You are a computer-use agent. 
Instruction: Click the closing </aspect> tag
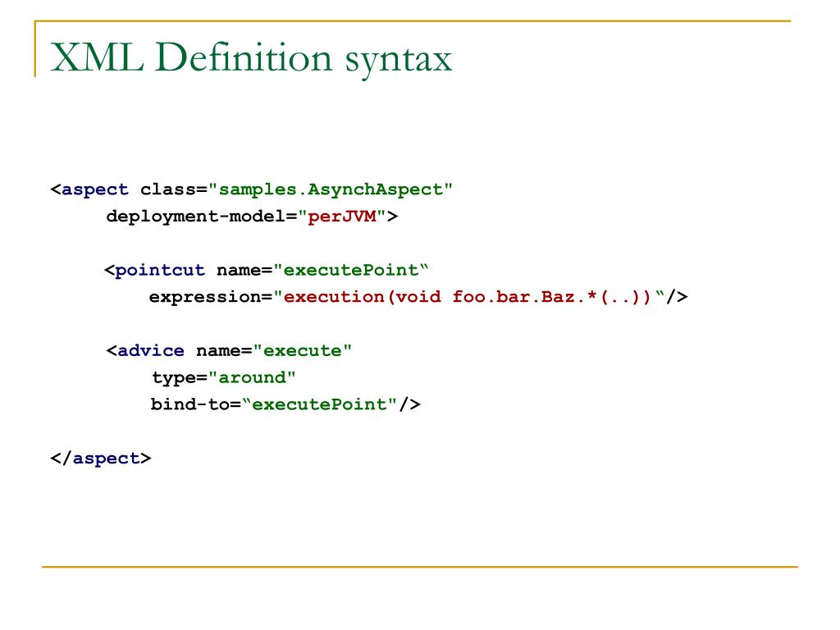coord(101,458)
